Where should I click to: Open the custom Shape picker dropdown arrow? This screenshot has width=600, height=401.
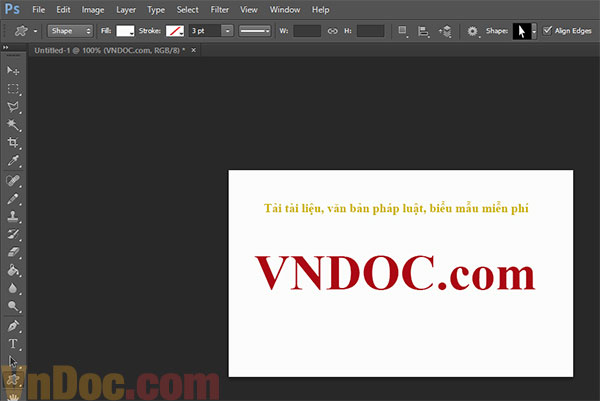coord(534,31)
